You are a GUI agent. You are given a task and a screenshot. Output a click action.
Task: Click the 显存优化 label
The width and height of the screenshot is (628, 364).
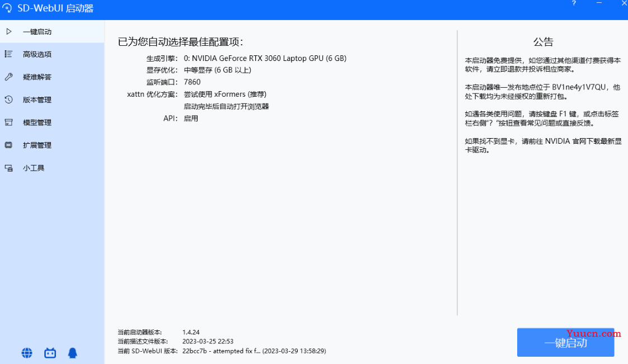click(x=162, y=70)
